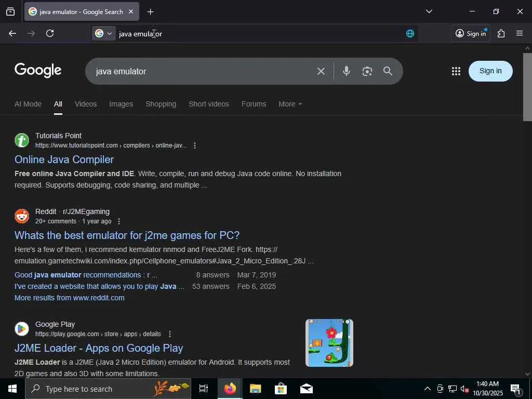Screen dimensions: 532x399
Task: Clear the Google search query
Action: click(321, 71)
